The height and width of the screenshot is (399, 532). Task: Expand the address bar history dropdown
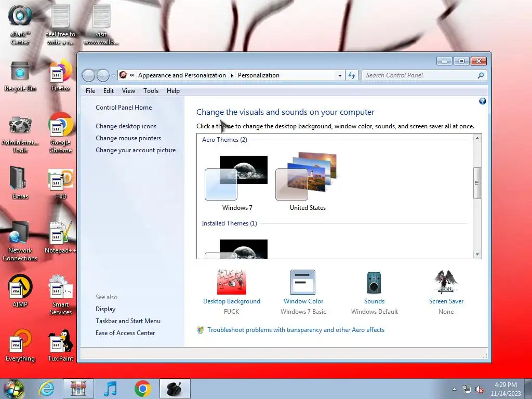click(340, 76)
